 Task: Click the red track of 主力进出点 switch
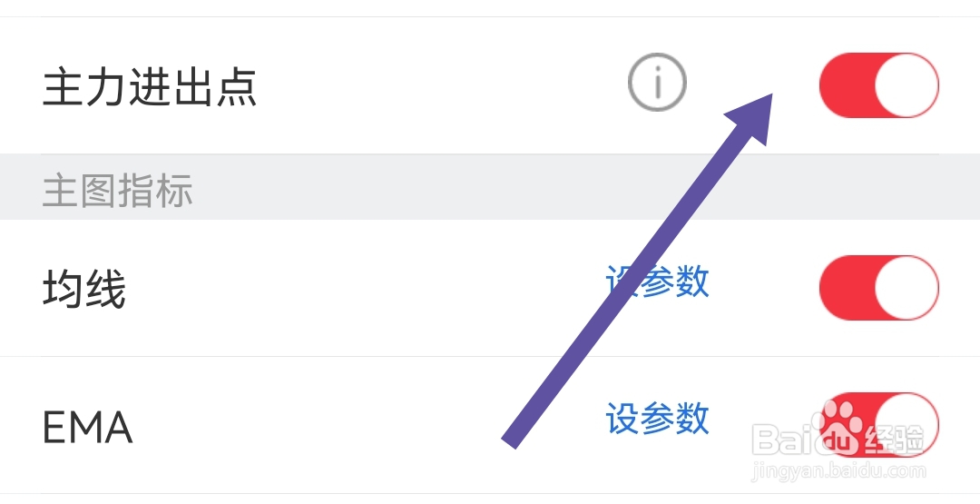pos(846,85)
